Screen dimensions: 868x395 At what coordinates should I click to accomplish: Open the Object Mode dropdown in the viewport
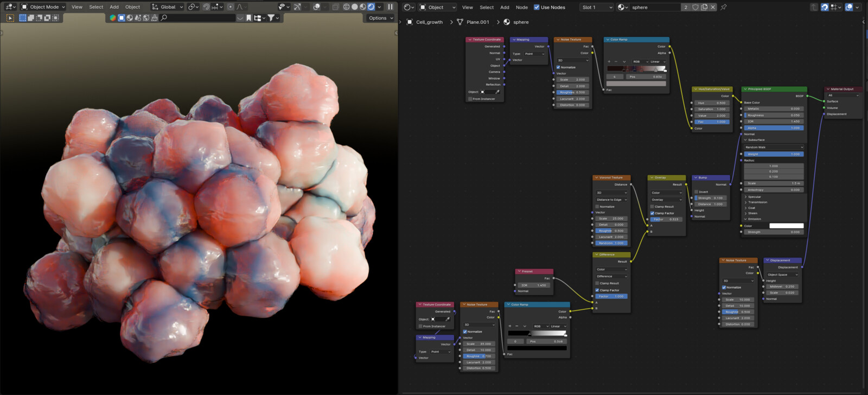point(43,7)
